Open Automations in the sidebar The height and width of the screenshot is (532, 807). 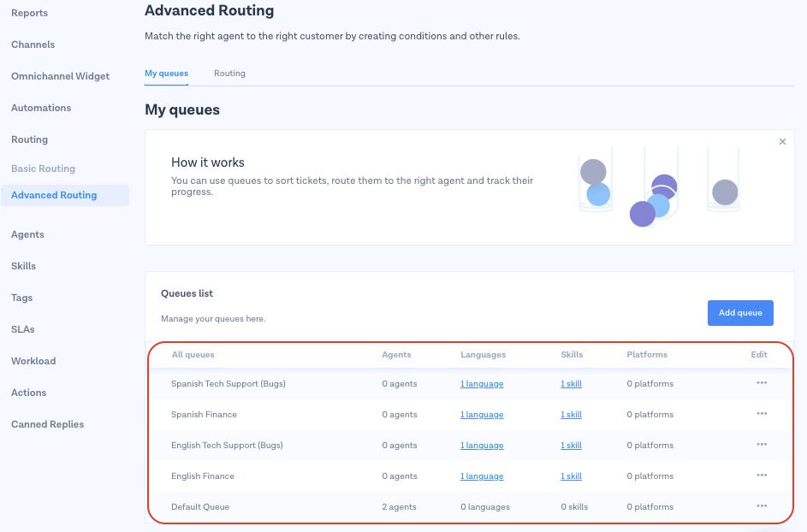click(41, 108)
